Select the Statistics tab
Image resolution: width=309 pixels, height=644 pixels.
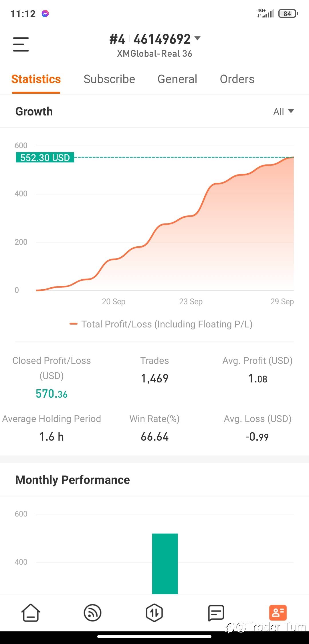coord(36,79)
